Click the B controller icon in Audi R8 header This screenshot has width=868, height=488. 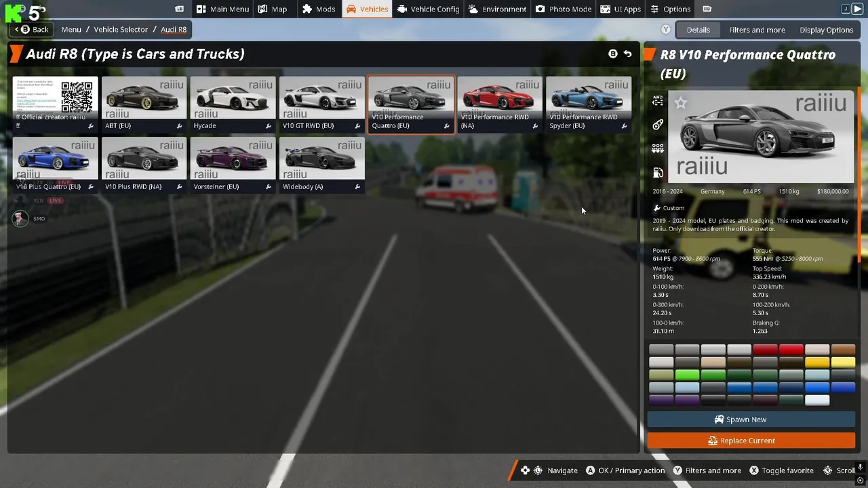point(613,54)
